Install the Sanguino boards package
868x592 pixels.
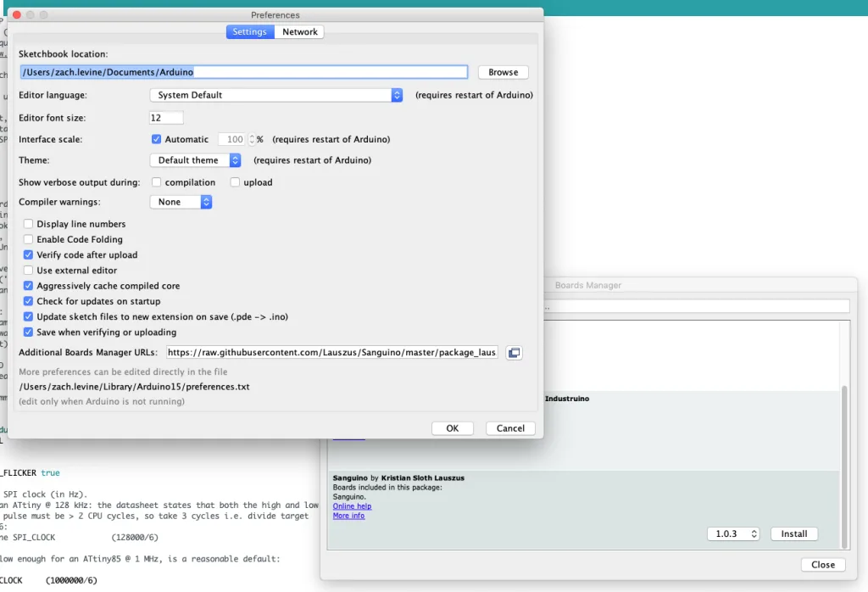click(794, 534)
